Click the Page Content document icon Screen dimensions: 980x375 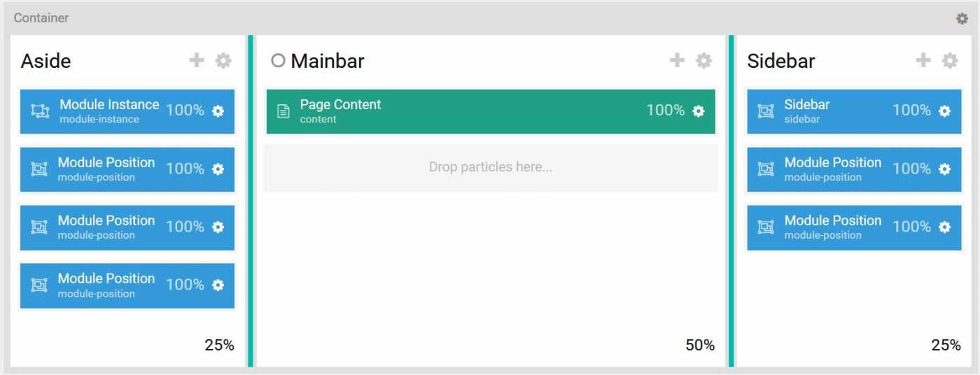click(283, 111)
